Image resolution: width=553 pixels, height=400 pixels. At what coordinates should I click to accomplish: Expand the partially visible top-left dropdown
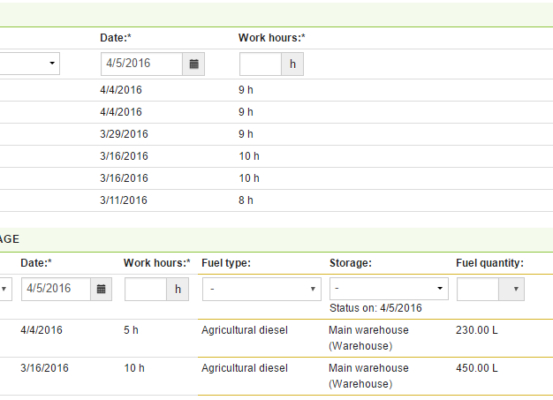[30, 63]
